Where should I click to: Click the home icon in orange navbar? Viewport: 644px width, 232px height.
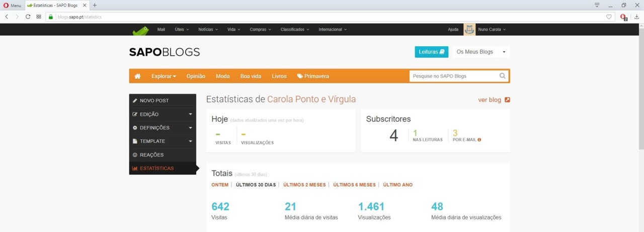coord(137,76)
